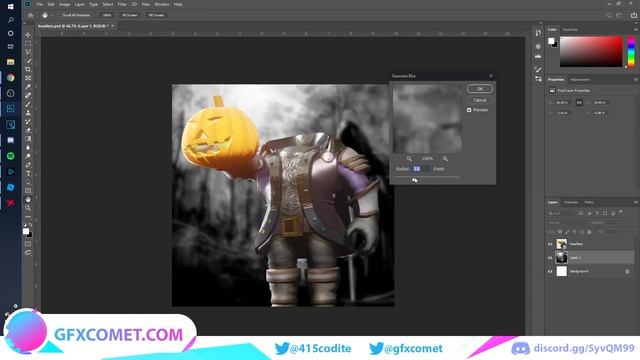Select the Rectangle shape tool
Image resolution: width=640 pixels, height=360 pixels.
tap(28, 191)
